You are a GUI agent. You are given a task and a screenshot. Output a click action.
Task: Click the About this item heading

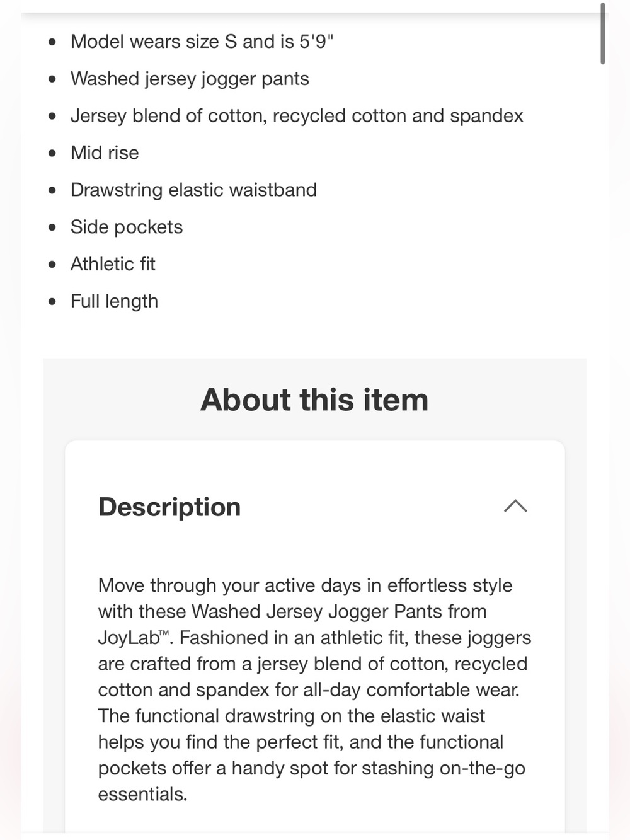click(x=314, y=400)
